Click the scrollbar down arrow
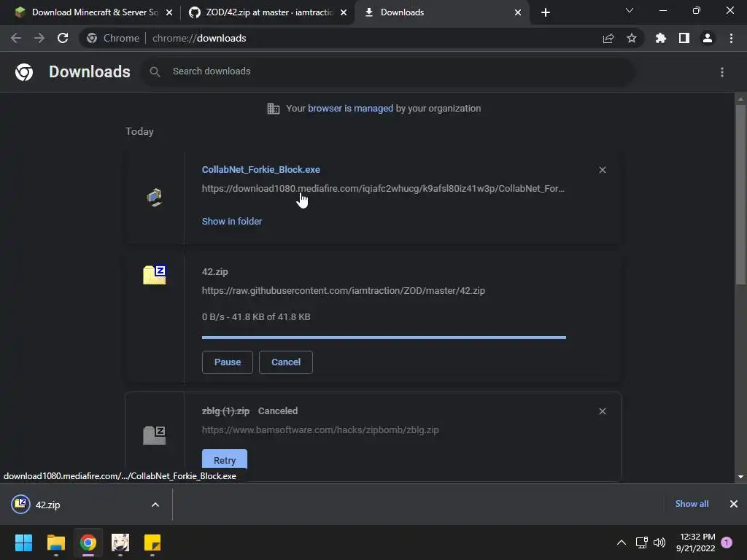This screenshot has width=747, height=560. [740, 477]
